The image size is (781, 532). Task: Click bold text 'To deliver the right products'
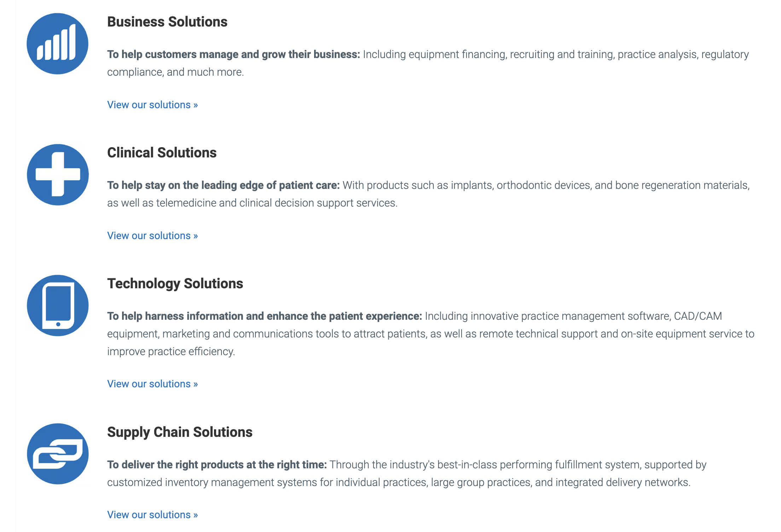pyautogui.click(x=217, y=465)
